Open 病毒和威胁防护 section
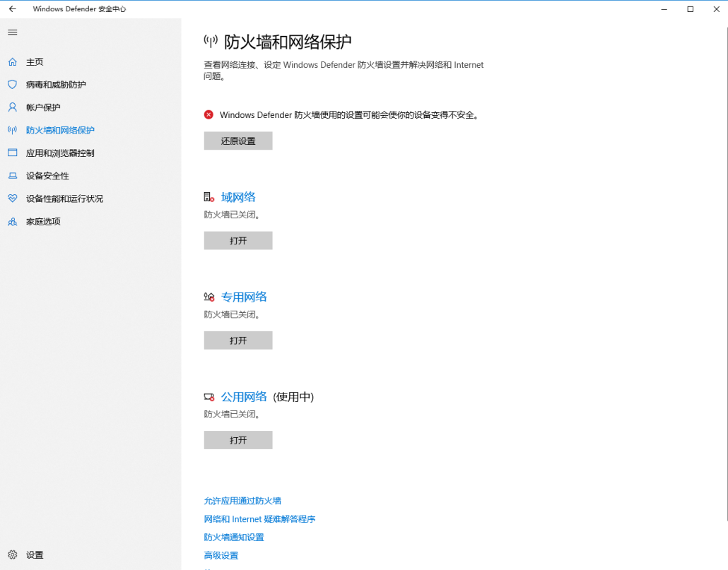Screen dimensions: 728x570 (x=56, y=85)
